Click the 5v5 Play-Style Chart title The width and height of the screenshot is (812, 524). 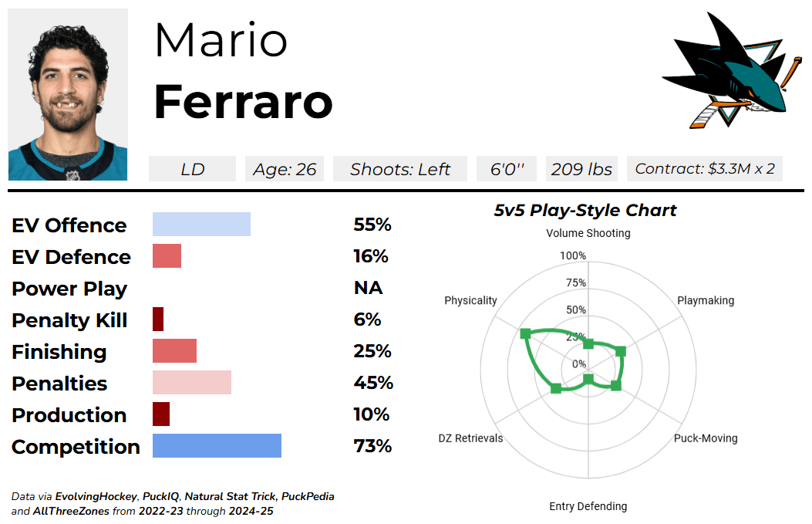tap(585, 210)
